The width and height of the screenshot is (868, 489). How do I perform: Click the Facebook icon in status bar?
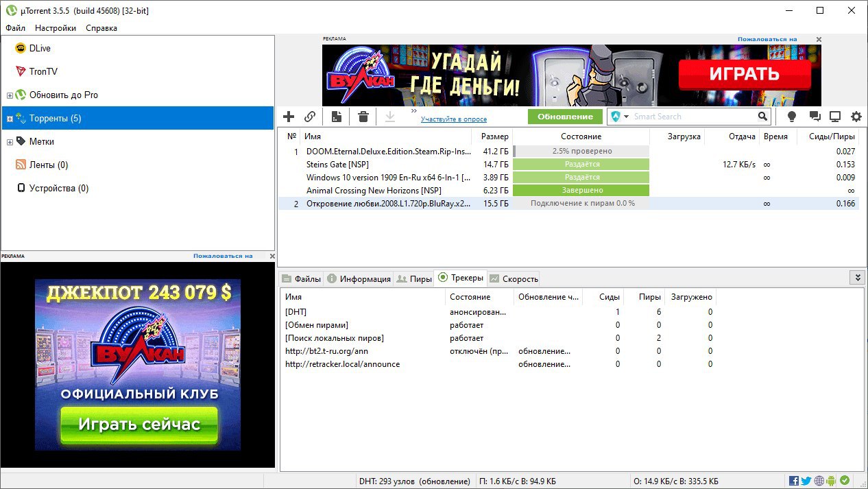click(794, 481)
